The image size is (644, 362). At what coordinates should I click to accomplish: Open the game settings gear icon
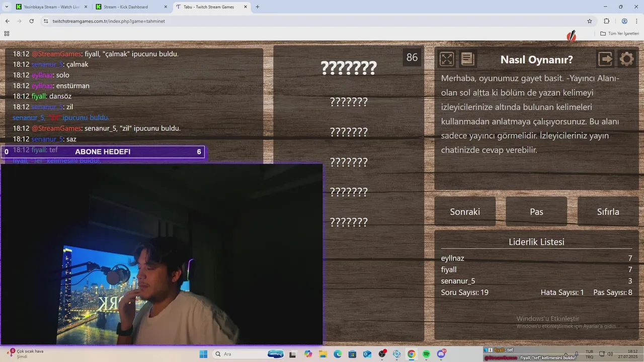(x=626, y=59)
